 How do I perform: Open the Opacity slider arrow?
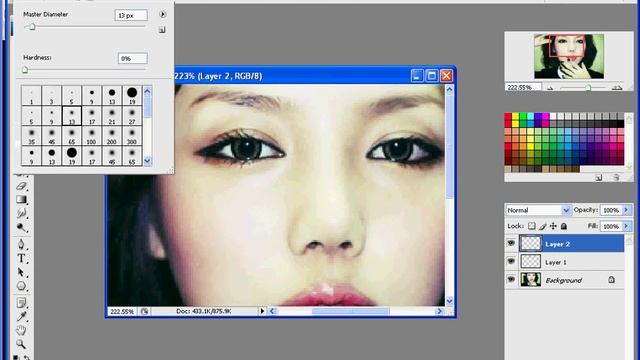(627, 210)
